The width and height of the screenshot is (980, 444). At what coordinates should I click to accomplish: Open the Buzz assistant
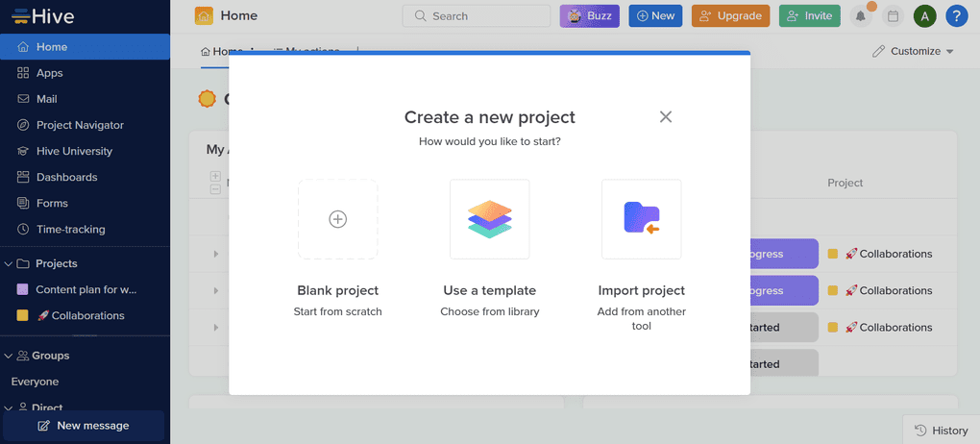pos(589,16)
